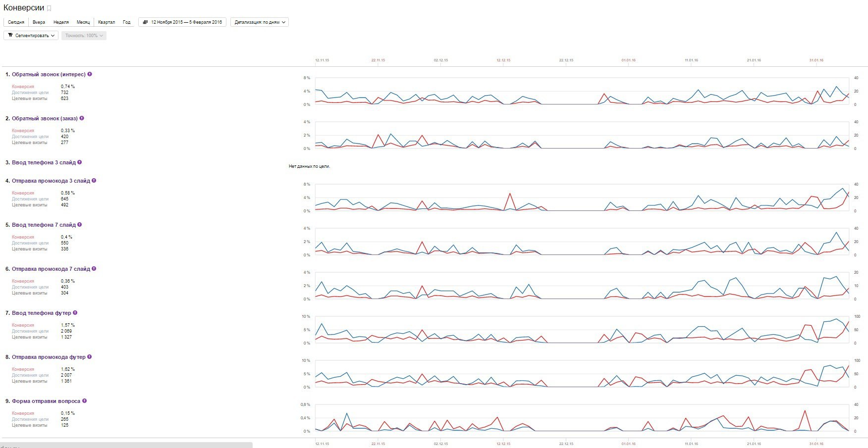Choose the Год period
The width and height of the screenshot is (868, 448).
(127, 22)
